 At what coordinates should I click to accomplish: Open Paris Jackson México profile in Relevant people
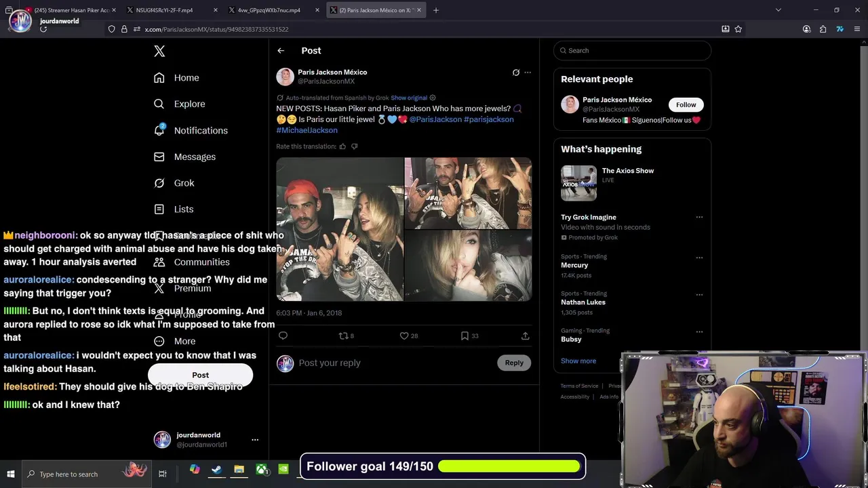[617, 100]
